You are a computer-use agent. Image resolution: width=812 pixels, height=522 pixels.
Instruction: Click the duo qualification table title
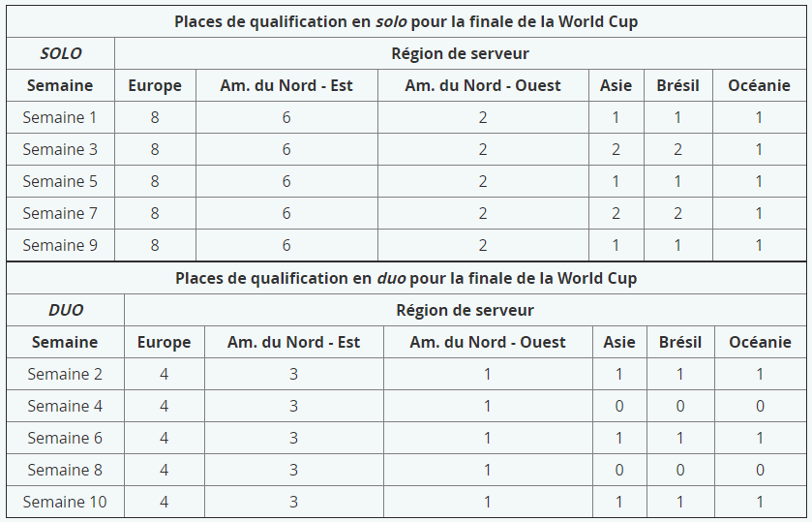tap(406, 278)
